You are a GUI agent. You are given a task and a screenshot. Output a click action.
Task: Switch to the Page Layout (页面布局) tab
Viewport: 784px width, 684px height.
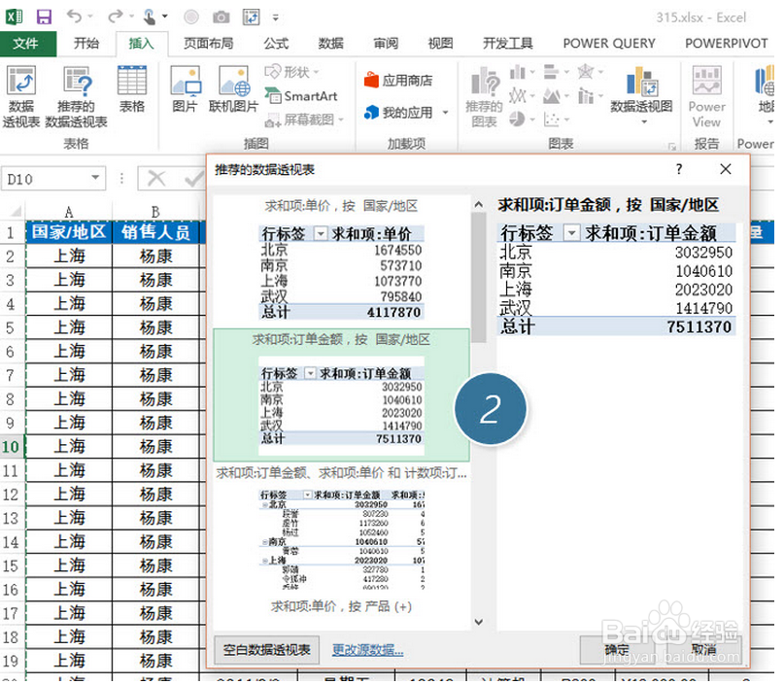[209, 44]
